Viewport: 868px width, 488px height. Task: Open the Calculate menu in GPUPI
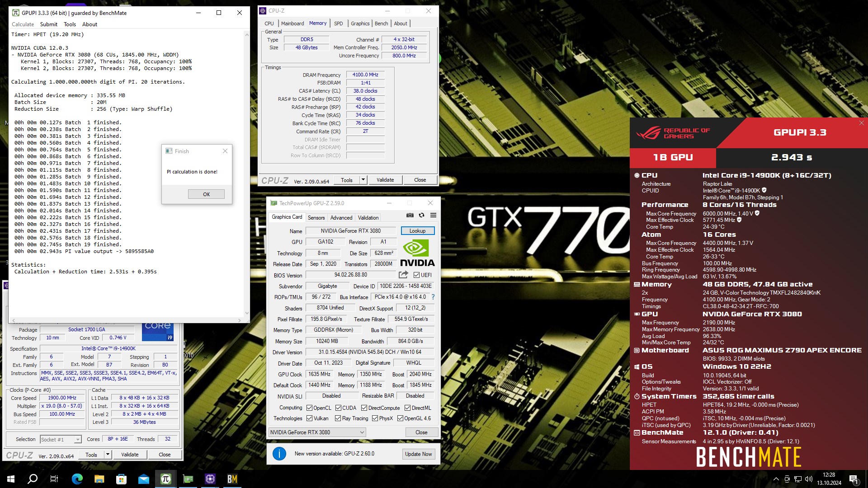point(23,24)
